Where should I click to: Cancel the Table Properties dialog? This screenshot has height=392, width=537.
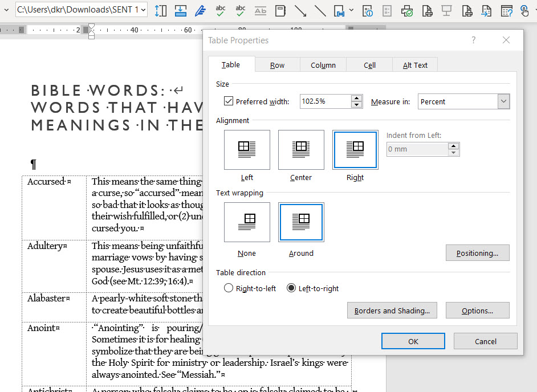485,341
